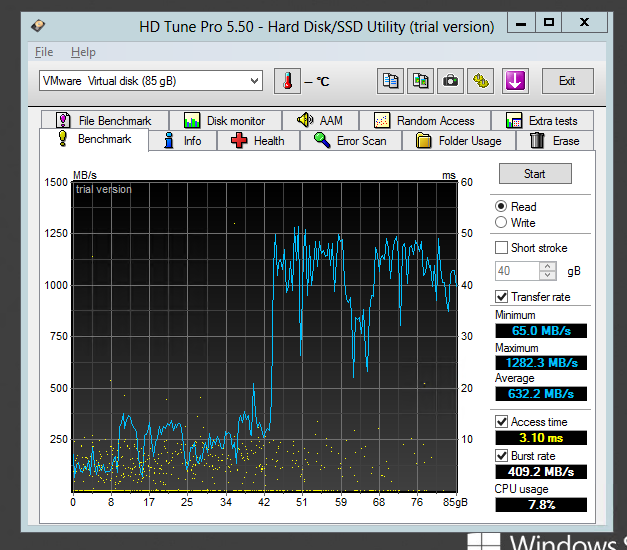
Task: Click the camera save screenshot icon
Action: [x=450, y=81]
